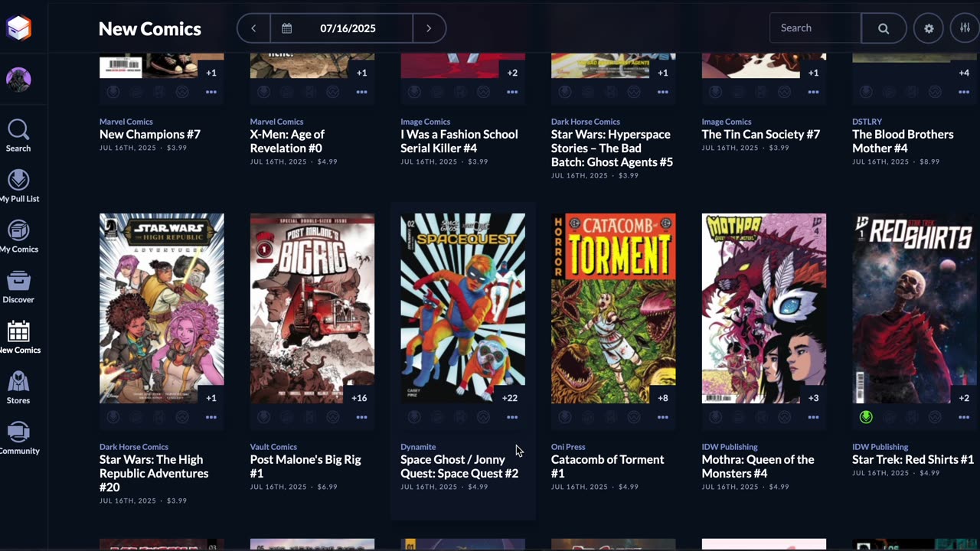Toggle pull for New Champions #7
The image size is (980, 551).
pos(113,92)
